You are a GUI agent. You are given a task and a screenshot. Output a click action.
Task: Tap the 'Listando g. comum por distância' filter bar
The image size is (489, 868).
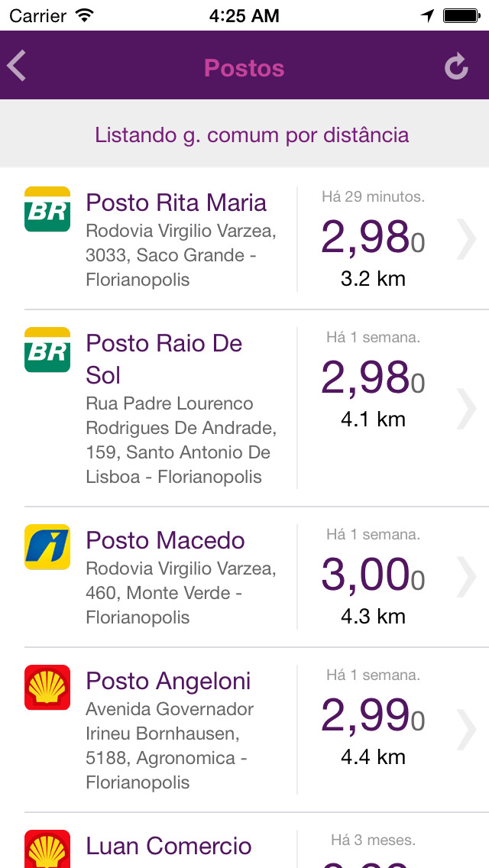tap(252, 135)
